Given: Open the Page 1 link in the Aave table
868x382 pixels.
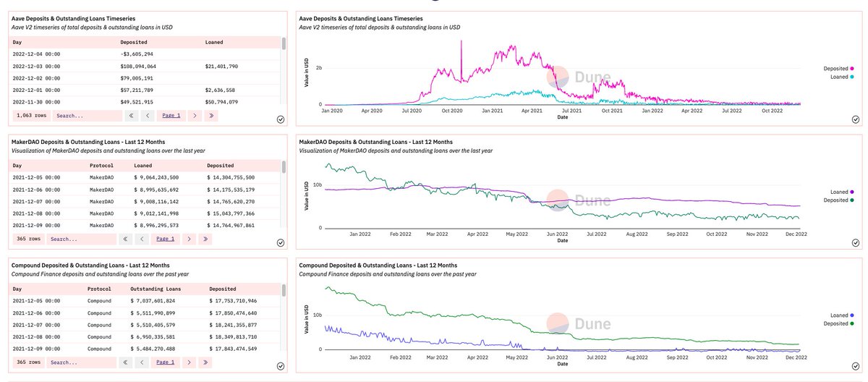Looking at the screenshot, I should click(x=171, y=115).
